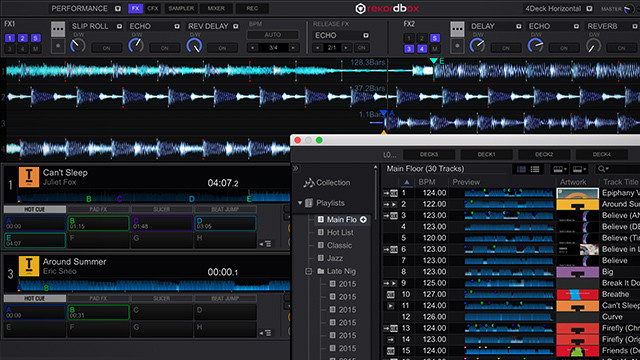Screen dimensions: 640x360
Task: Toggle FX1 assignment to sampler S
Action: 36,38
